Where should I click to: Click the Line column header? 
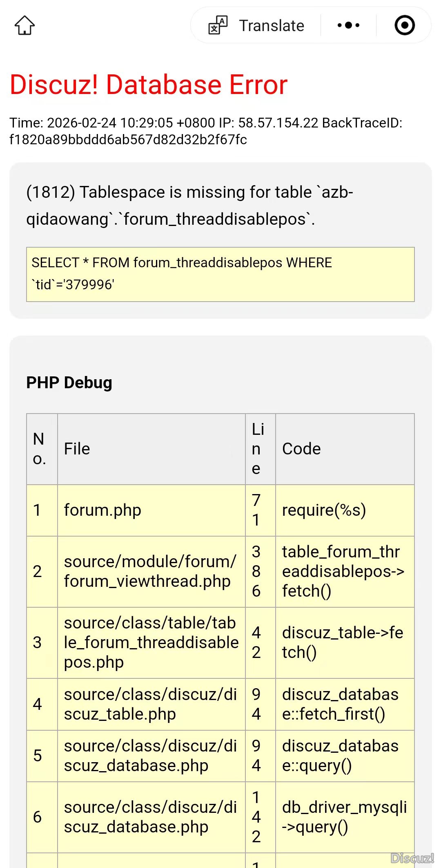(x=258, y=449)
